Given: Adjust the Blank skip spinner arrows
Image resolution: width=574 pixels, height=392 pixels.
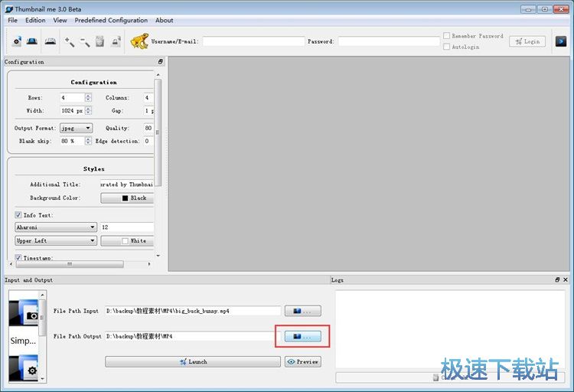Looking at the screenshot, I should click(x=88, y=141).
